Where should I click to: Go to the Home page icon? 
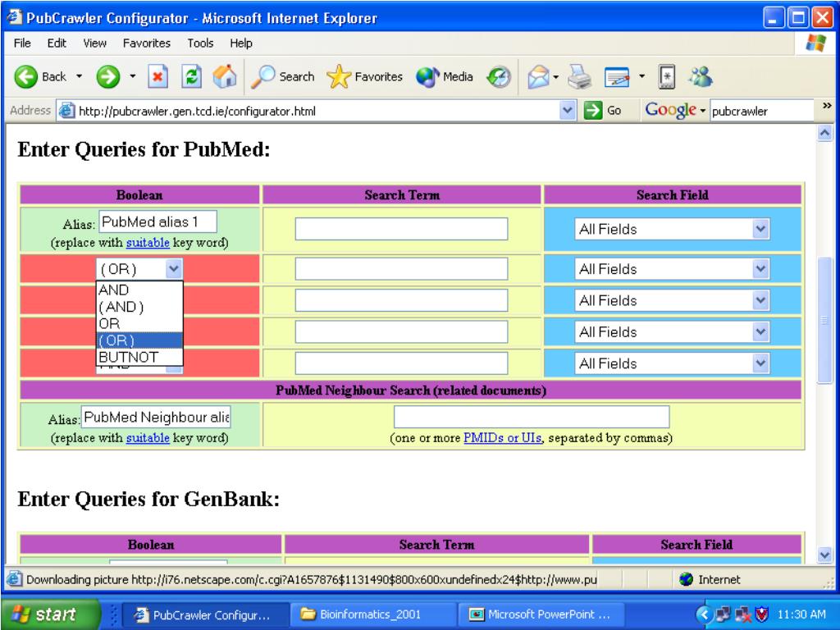click(225, 77)
